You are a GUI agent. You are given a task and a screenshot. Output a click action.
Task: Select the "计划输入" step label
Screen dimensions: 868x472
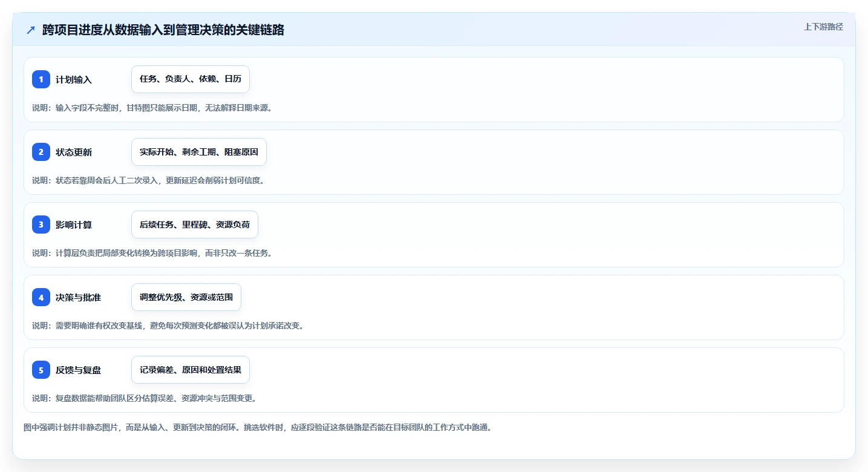74,80
